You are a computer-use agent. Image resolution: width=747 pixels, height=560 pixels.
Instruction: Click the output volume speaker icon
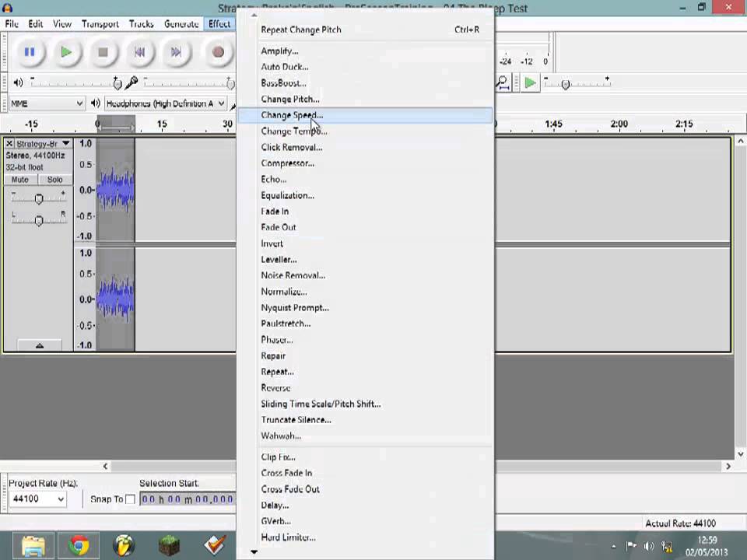18,83
